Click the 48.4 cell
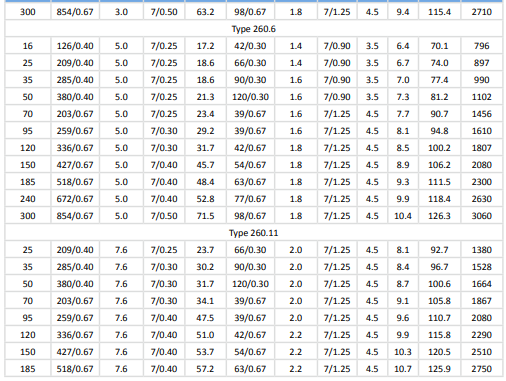The image size is (506, 381). point(205,182)
